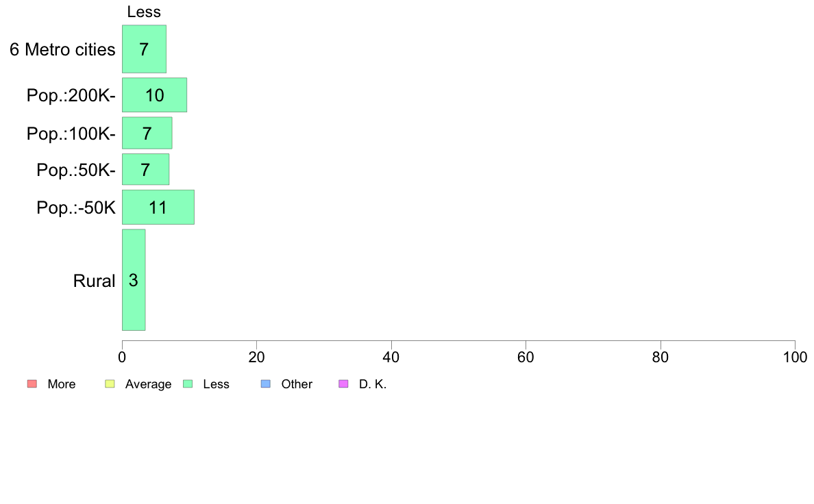The image size is (814, 504).
Task: Select the Pop.:-50K bar showing 11
Action: [158, 207]
